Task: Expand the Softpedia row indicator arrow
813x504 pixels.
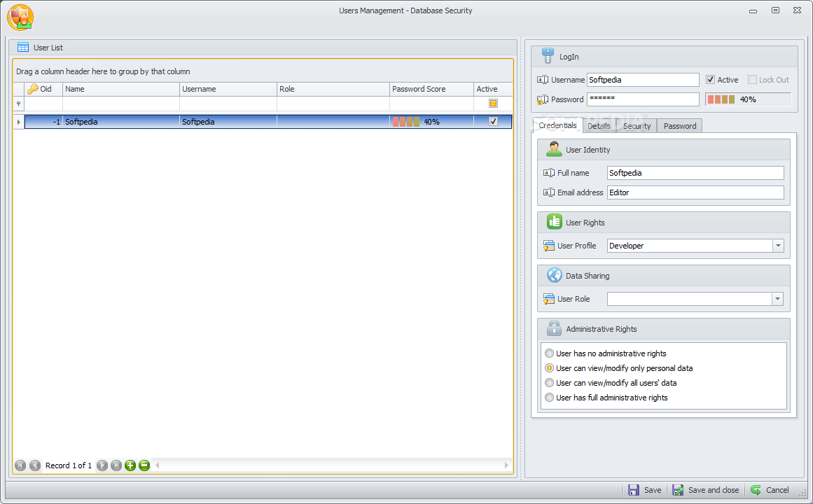Action: [x=19, y=122]
